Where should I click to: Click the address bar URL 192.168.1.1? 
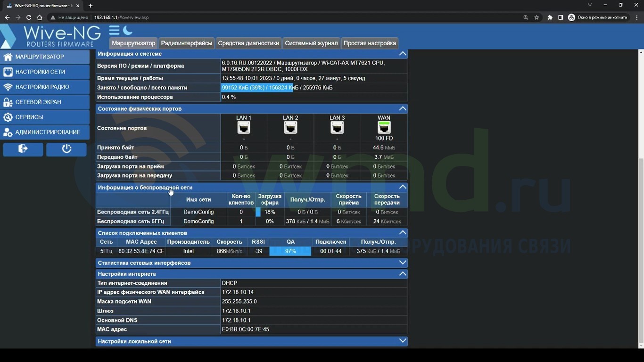pyautogui.click(x=122, y=17)
